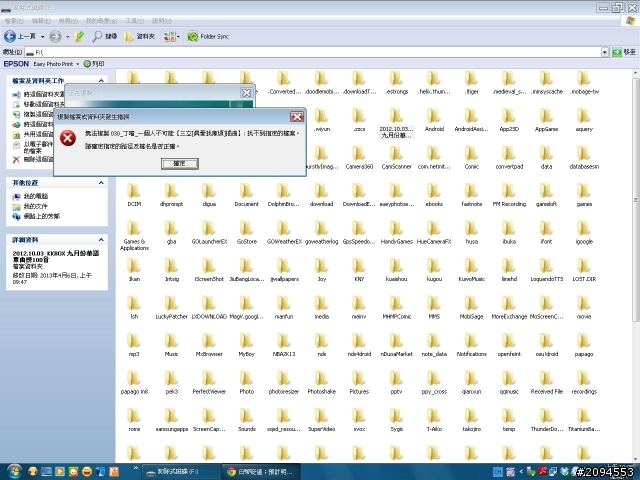Viewport: 640px width, 480px height.
Task: Expand the address bar dropdown arrow
Action: point(605,52)
